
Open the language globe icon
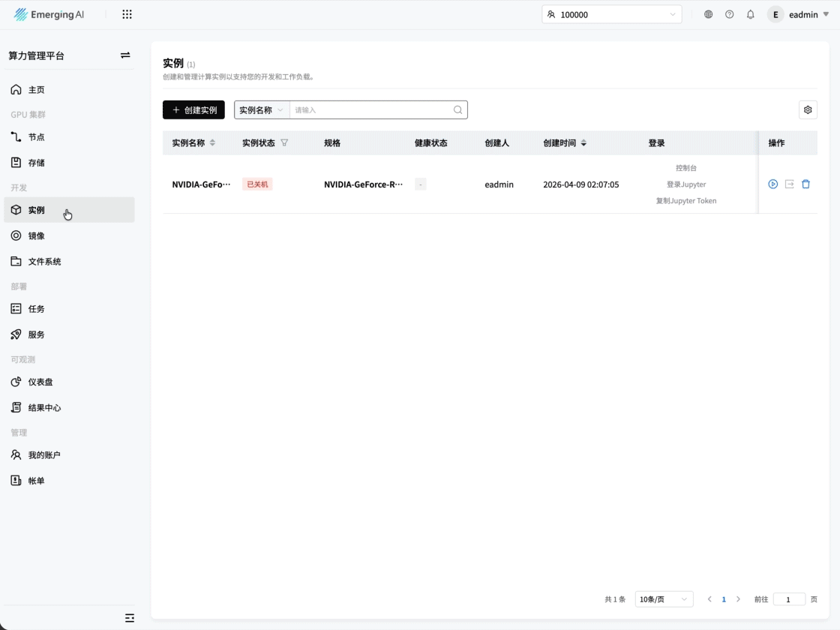tap(708, 14)
